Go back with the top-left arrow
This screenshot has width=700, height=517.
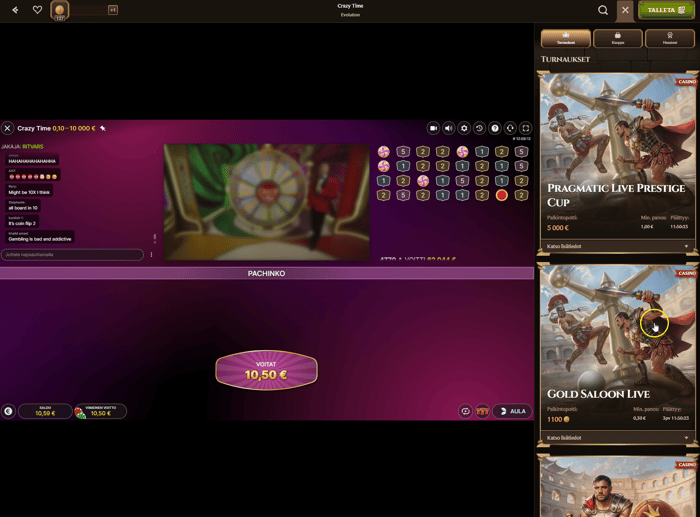click(15, 10)
